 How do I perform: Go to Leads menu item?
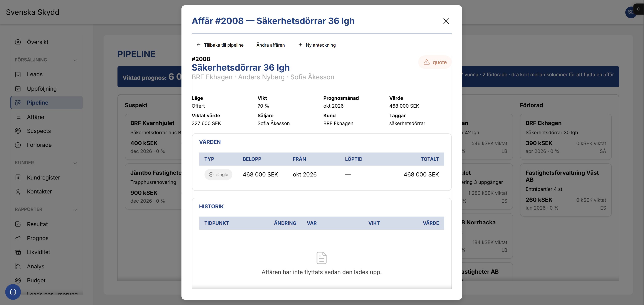click(x=47, y=74)
